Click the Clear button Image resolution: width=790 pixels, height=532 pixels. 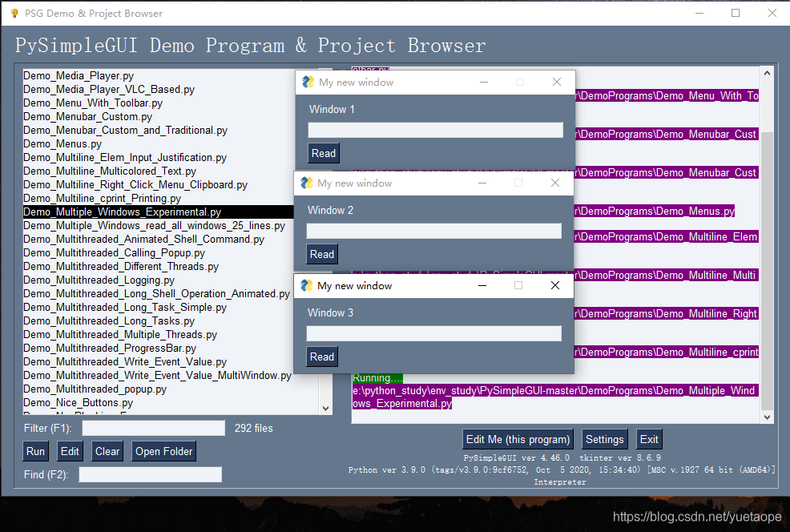pyautogui.click(x=107, y=451)
